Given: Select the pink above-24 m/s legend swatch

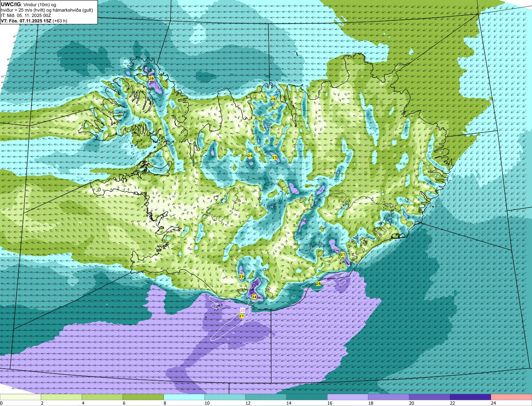Looking at the screenshot, I should tap(512, 397).
